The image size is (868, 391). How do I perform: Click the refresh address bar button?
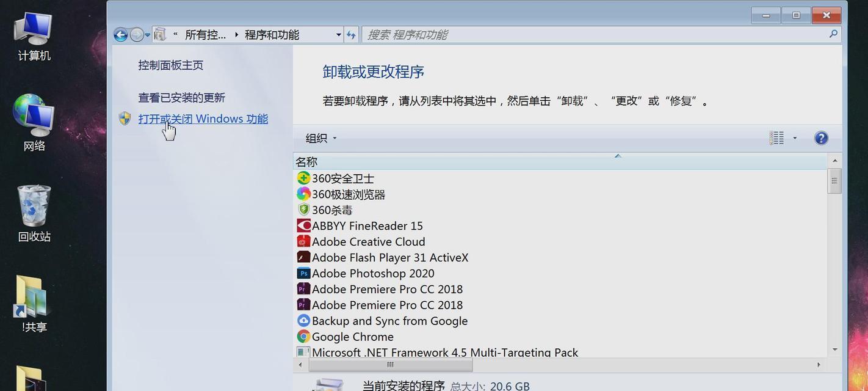click(x=351, y=35)
